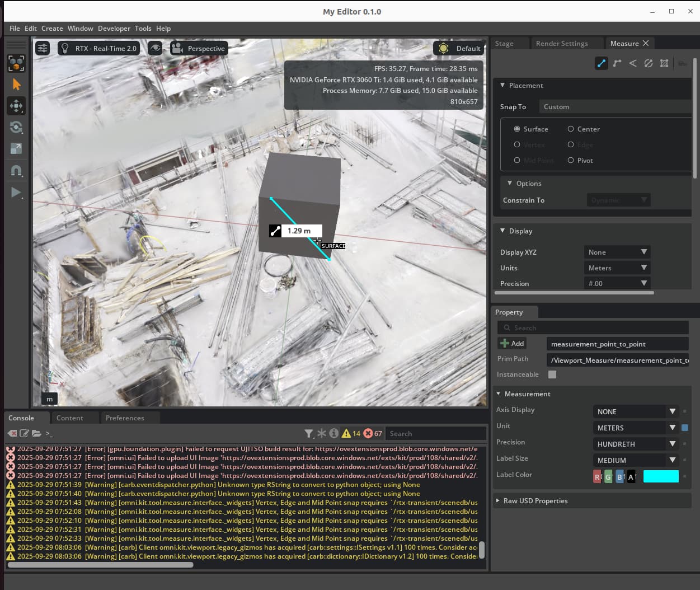Expand Raw USD Properties section
Image resolution: width=700 pixels, height=590 pixels.
pos(535,500)
